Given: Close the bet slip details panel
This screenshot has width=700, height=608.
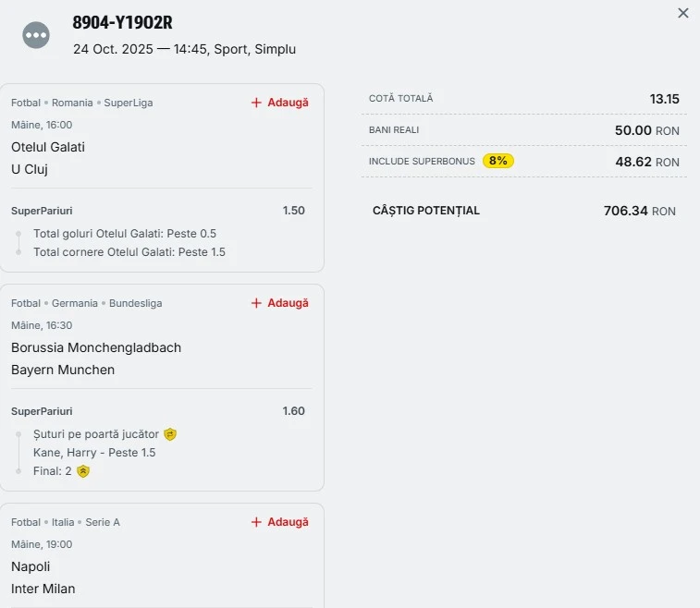Looking at the screenshot, I should (x=683, y=13).
